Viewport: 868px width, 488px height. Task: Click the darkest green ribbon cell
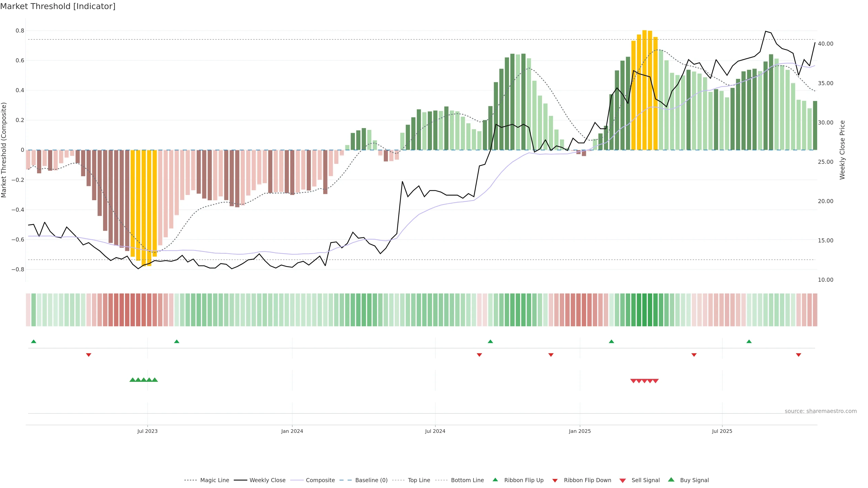pos(644,310)
